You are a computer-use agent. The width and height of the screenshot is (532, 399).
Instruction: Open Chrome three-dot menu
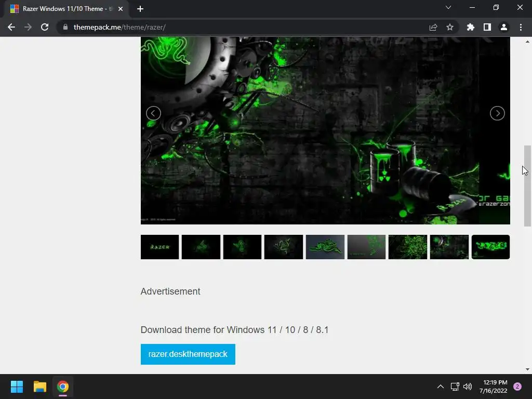[x=521, y=27]
